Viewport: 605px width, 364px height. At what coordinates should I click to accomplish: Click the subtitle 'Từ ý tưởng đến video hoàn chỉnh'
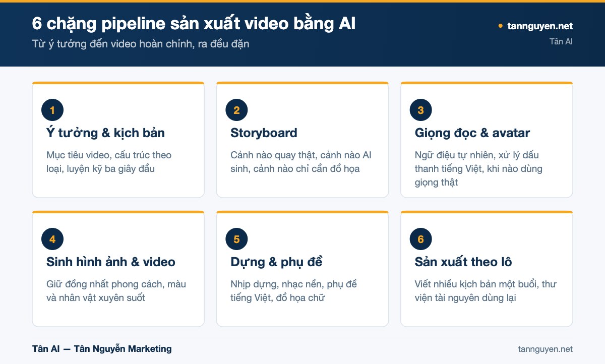(141, 44)
